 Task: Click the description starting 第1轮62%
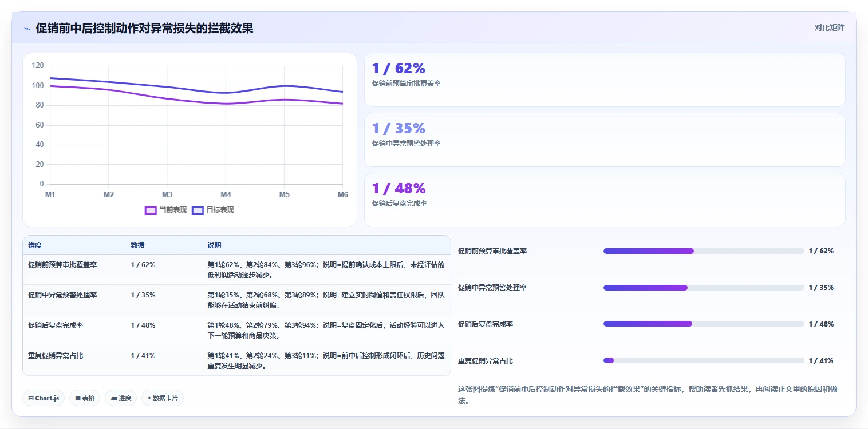pyautogui.click(x=326, y=269)
